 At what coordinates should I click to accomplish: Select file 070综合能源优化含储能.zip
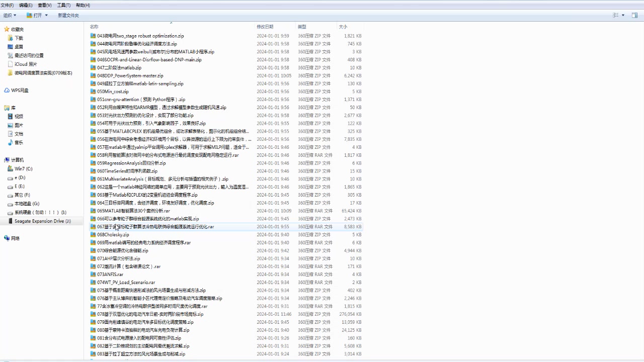[x=123, y=250]
